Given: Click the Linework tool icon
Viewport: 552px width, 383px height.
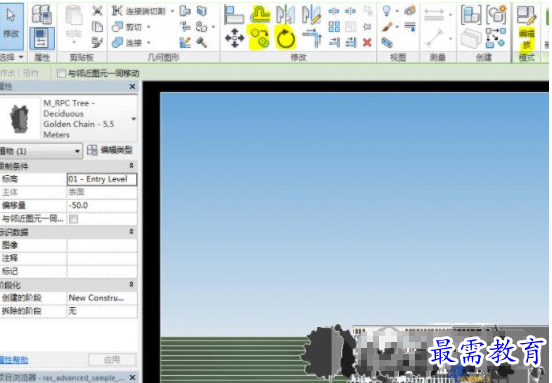Looking at the screenshot, I should pos(409,26).
